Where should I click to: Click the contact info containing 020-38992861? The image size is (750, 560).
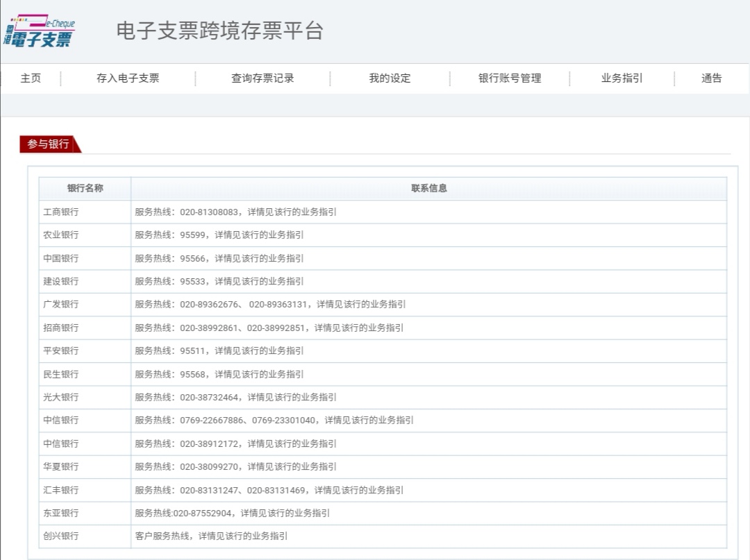tap(269, 328)
